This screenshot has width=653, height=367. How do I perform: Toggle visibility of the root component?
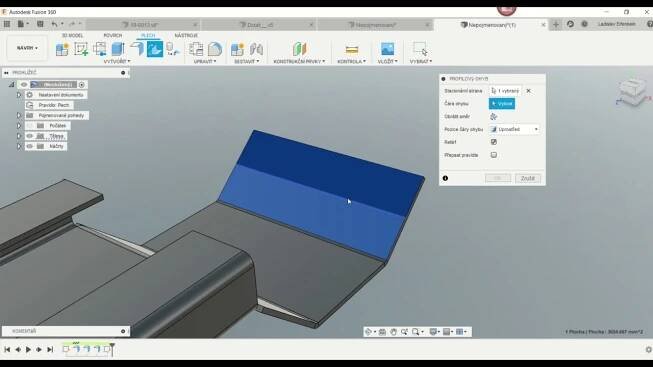pos(24,85)
